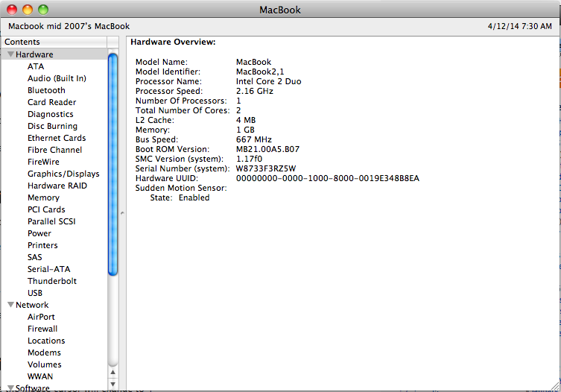The image size is (561, 392).
Task: Select Card Reader entry
Action: tap(52, 102)
